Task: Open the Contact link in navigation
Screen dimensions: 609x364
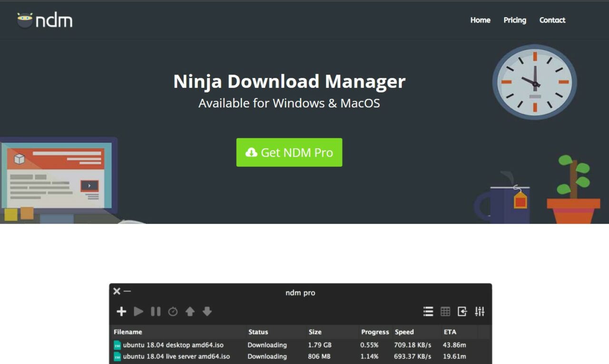Action: click(552, 20)
